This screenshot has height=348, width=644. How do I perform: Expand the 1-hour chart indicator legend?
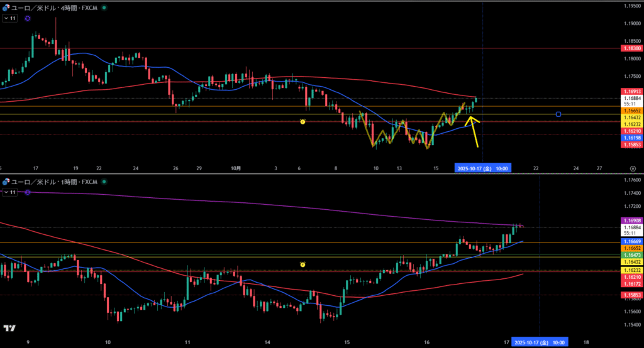point(9,192)
